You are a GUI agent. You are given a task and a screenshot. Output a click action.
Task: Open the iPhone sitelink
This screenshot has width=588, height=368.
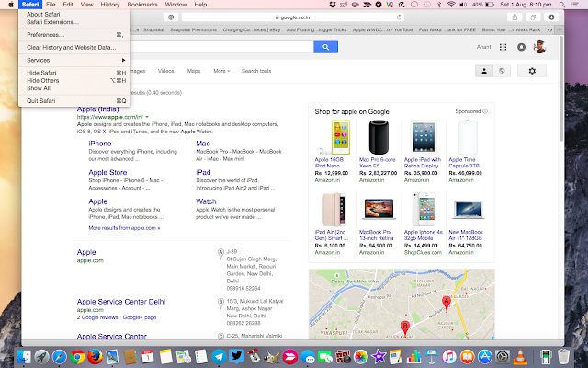[x=100, y=144]
